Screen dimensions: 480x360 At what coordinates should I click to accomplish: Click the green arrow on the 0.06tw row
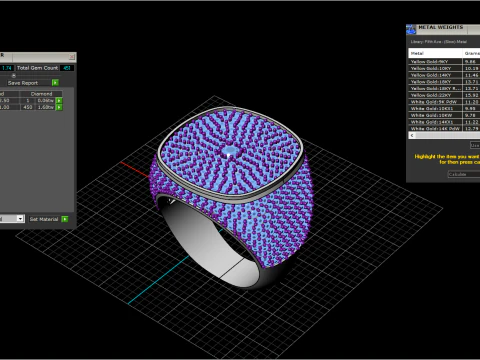pyautogui.click(x=59, y=100)
